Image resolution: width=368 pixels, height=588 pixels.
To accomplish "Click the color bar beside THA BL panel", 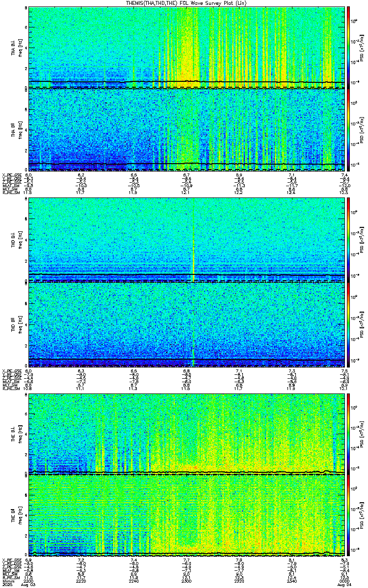I will 349,48.
